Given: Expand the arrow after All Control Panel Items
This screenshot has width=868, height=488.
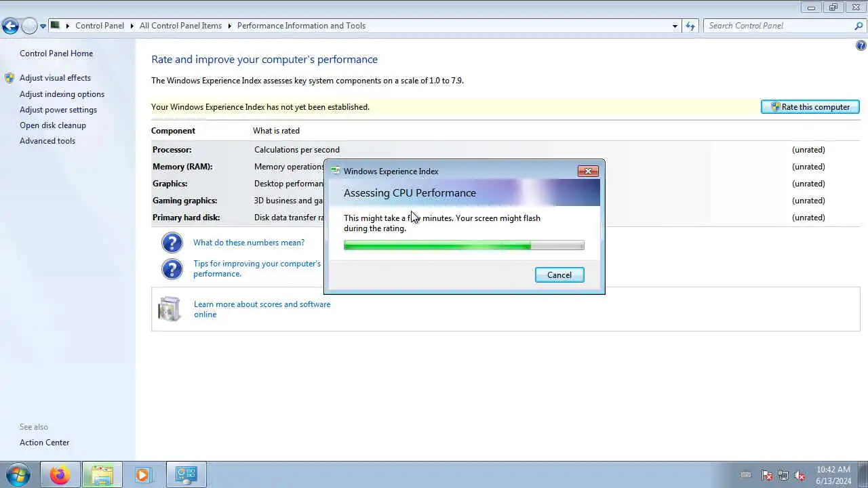Looking at the screenshot, I should 229,26.
